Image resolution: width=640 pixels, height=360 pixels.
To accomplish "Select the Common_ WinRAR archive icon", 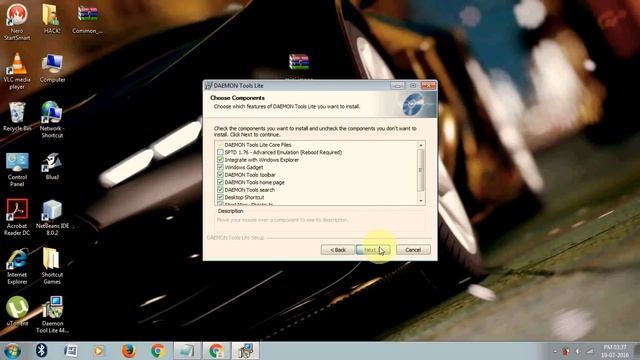I will [x=87, y=19].
